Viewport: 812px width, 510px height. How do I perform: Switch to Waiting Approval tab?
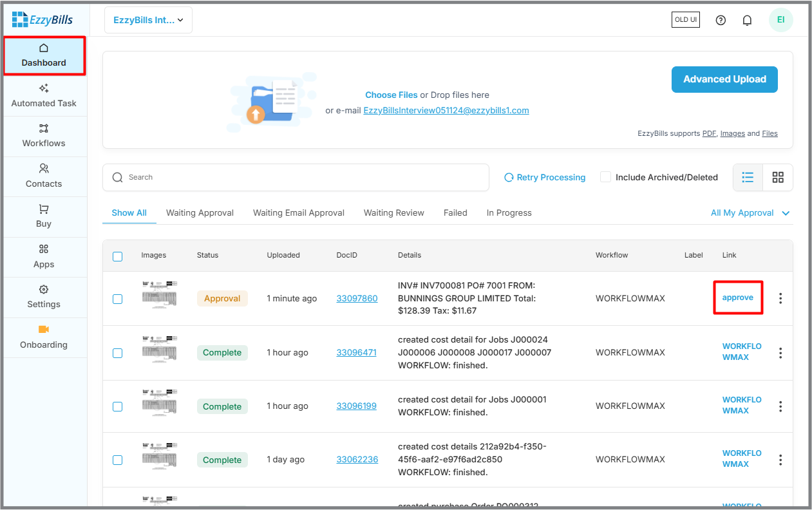coord(200,212)
